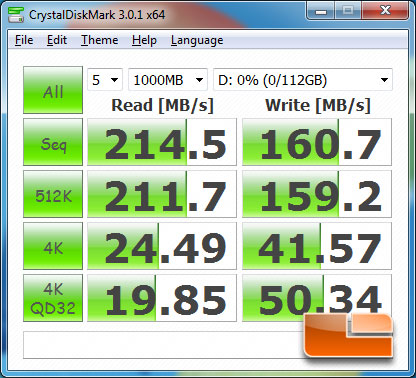416x378 pixels.
Task: Click the 4K write result 41.57
Action: pyautogui.click(x=317, y=246)
